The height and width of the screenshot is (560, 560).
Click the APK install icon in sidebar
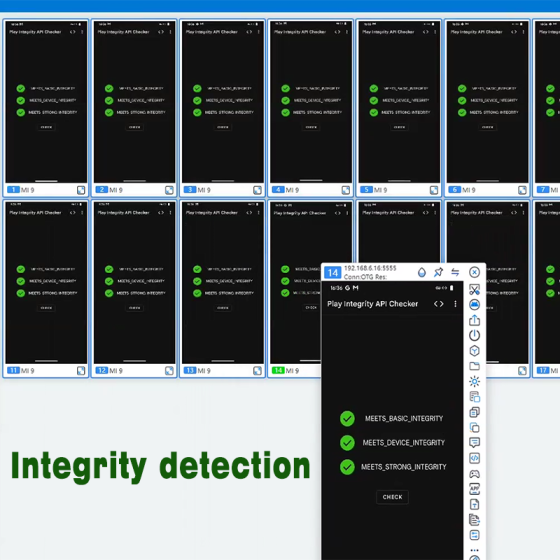(x=474, y=489)
